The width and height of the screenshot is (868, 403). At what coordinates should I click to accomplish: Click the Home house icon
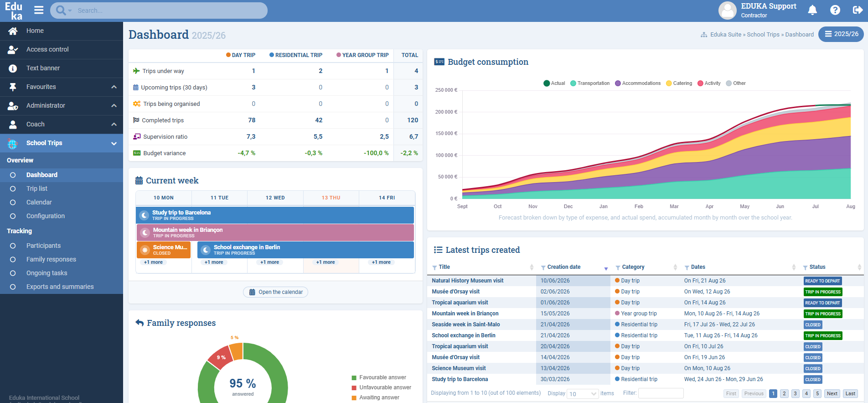pyautogui.click(x=13, y=31)
